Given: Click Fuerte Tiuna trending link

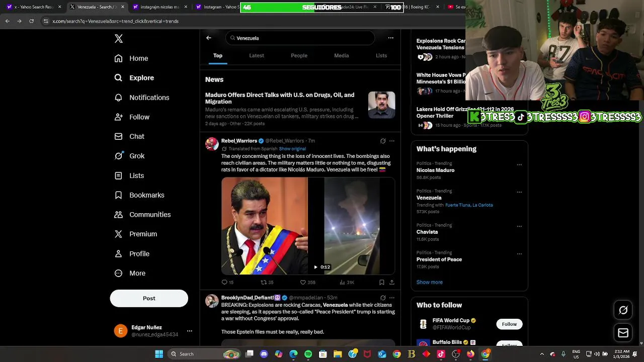Looking at the screenshot, I should [x=458, y=205].
